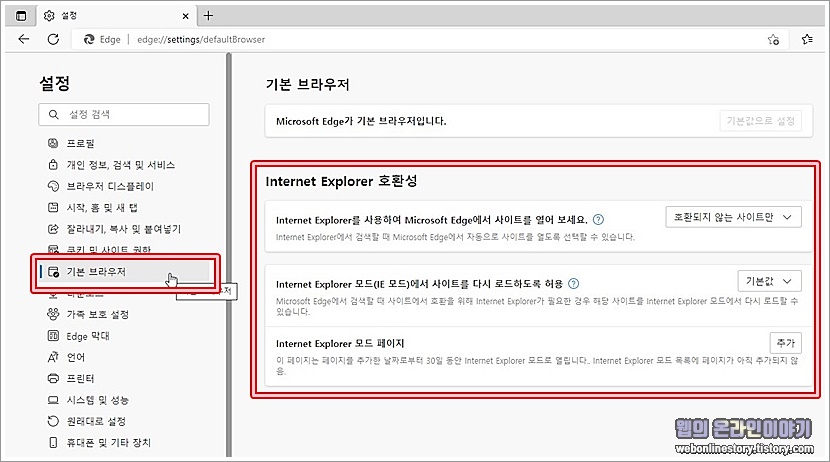Go back with the back arrow
Viewport: 830px width, 462px height.
[24, 39]
